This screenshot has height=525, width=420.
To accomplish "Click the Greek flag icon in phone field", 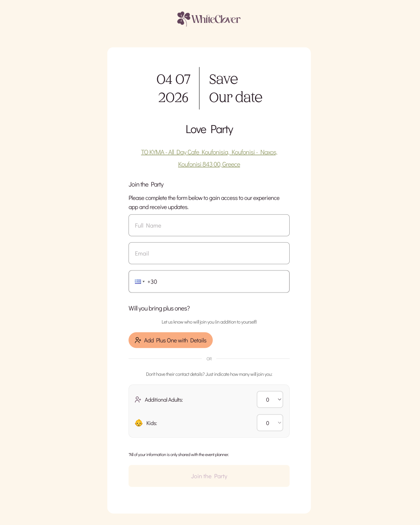I will pyautogui.click(x=138, y=282).
